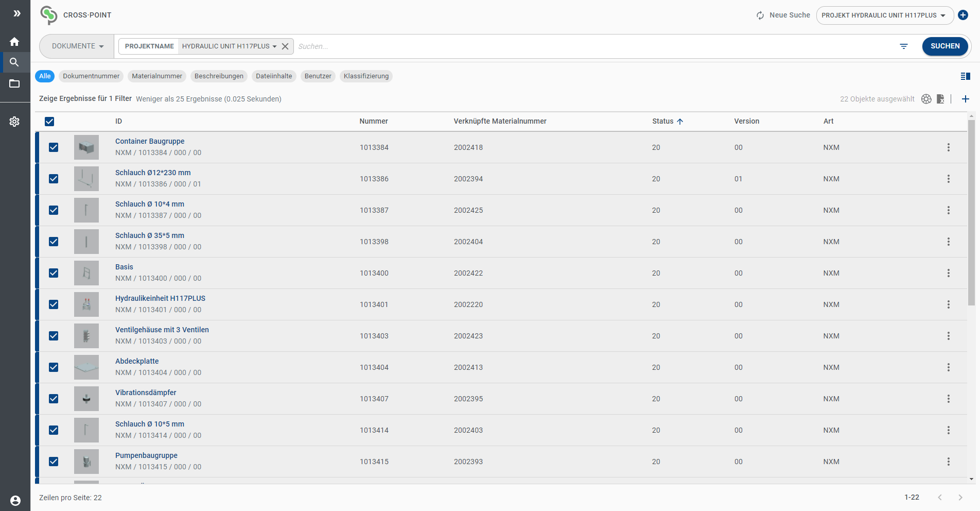Open the Abdeckplatte document link
This screenshot has height=511, width=980.
[137, 361]
